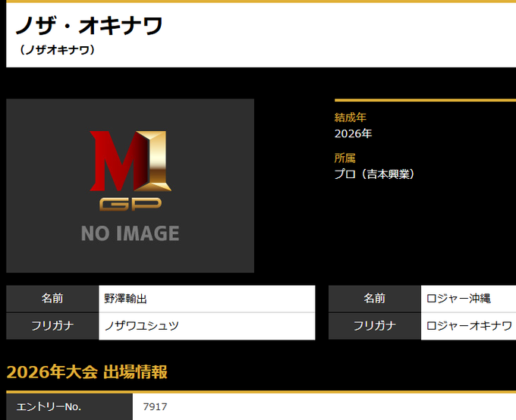
Task: Click the name cell ロジャー沖縄
Action: [x=468, y=299]
